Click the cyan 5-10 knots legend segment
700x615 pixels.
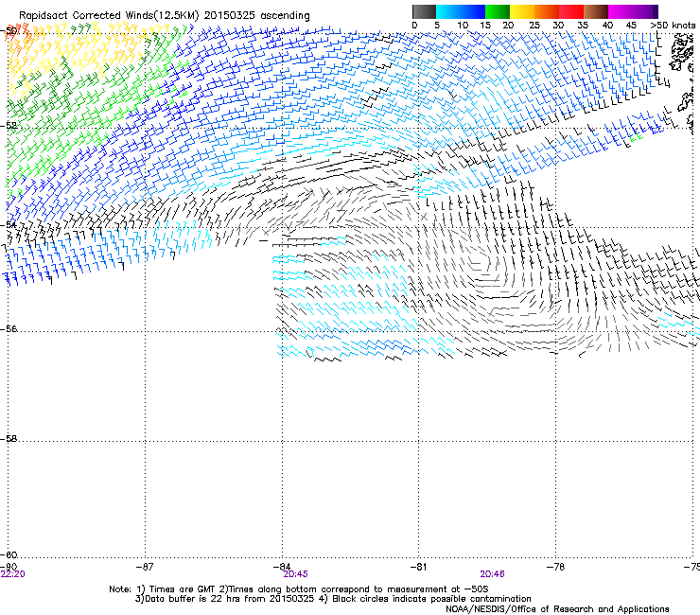tap(448, 11)
